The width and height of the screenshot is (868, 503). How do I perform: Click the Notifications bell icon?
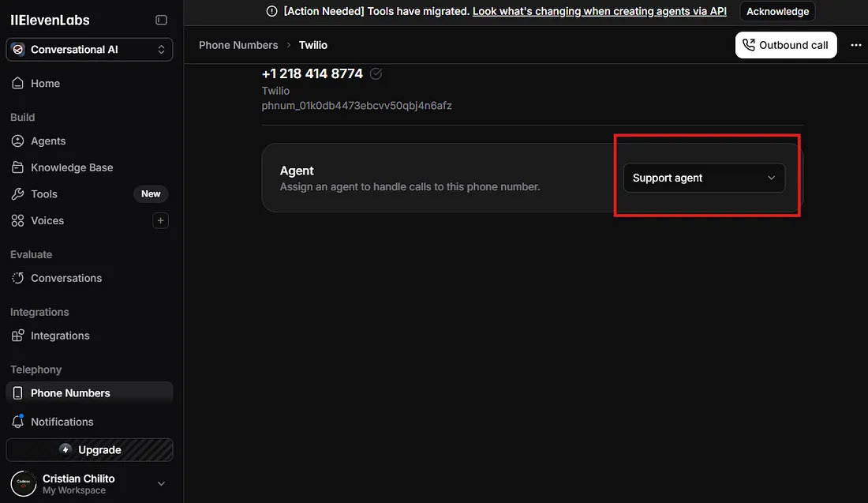(17, 422)
